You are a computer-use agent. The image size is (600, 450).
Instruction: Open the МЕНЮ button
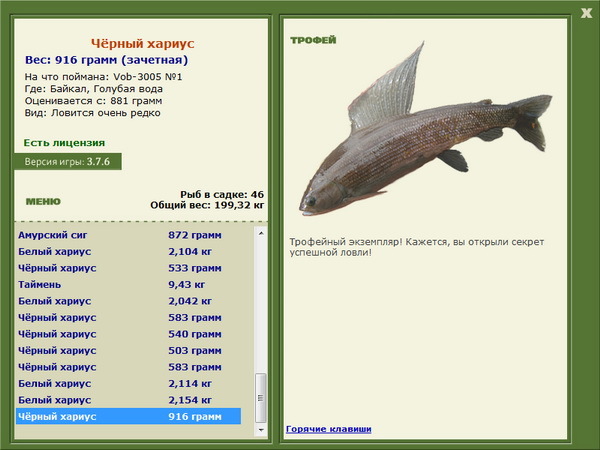tap(43, 202)
